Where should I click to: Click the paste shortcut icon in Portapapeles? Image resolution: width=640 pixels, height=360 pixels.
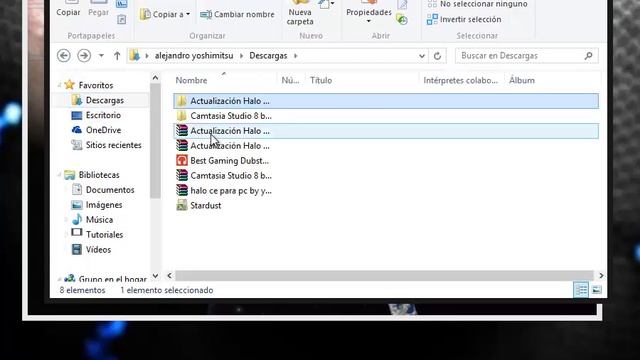122,19
